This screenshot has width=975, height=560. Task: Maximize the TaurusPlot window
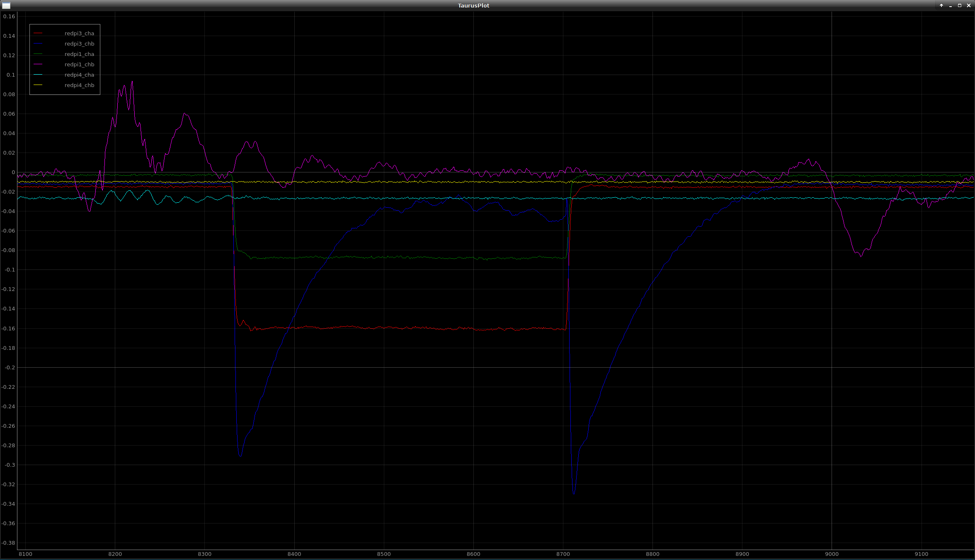959,5
